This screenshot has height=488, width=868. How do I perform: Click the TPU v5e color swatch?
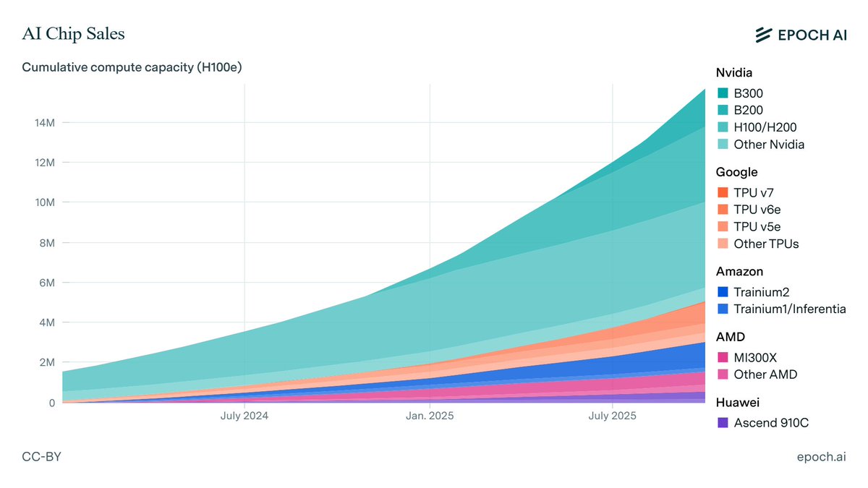pyautogui.click(x=722, y=226)
